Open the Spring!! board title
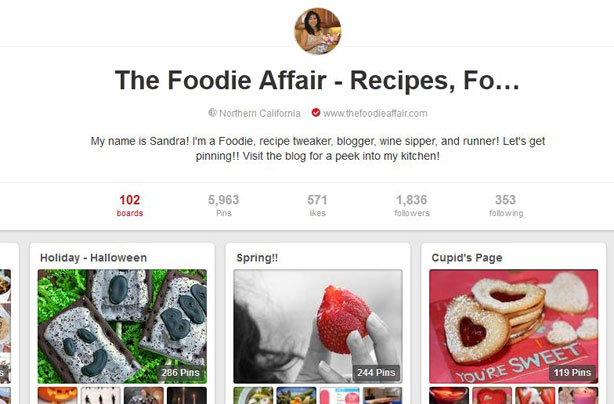 click(x=257, y=258)
